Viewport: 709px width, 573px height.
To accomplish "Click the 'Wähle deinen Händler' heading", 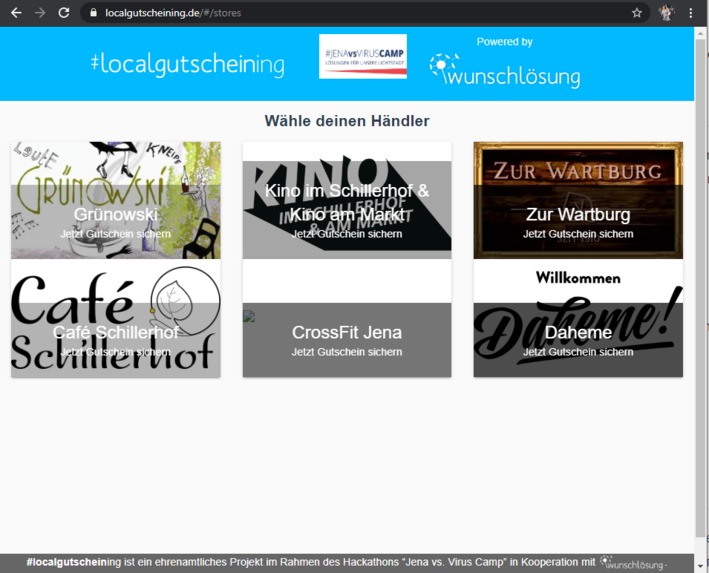I will click(x=347, y=121).
